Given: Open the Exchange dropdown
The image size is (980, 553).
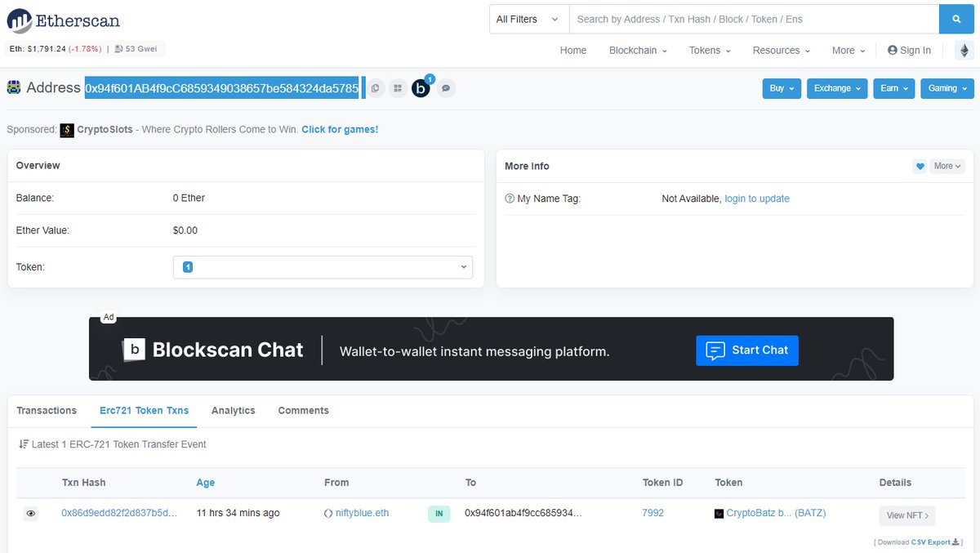Looking at the screenshot, I should coord(837,88).
